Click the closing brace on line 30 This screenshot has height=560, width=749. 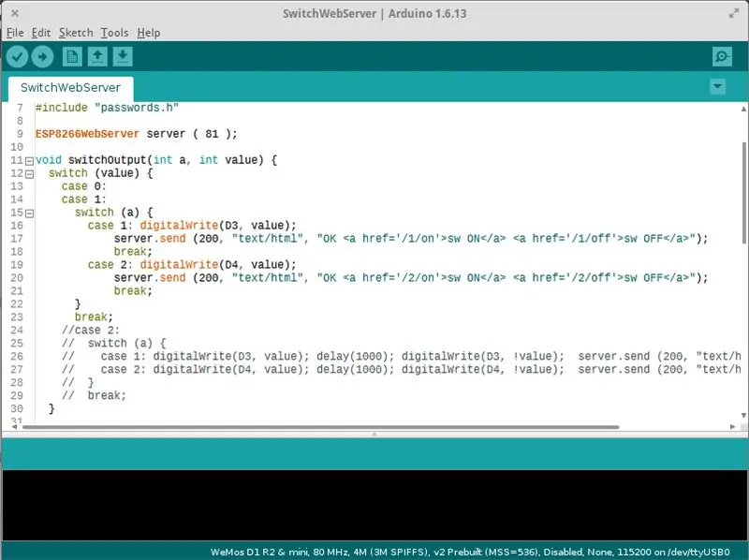point(51,408)
